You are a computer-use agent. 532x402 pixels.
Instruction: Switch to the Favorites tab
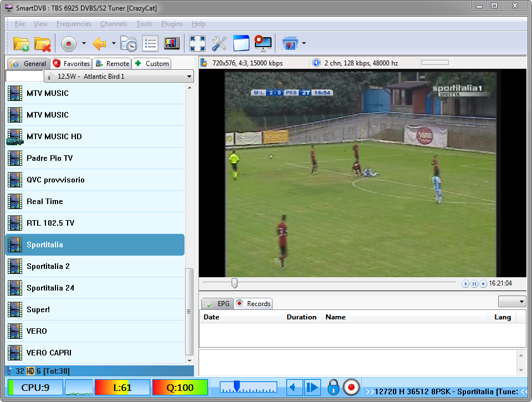point(71,64)
